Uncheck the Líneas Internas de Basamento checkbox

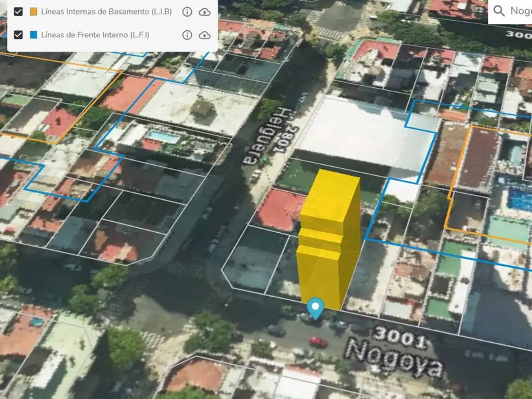(19, 12)
